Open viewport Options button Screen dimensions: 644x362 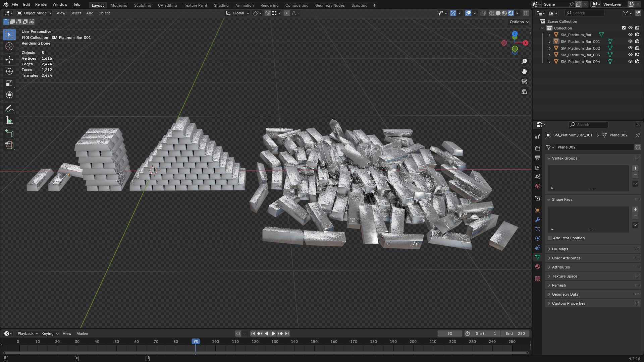(519, 22)
